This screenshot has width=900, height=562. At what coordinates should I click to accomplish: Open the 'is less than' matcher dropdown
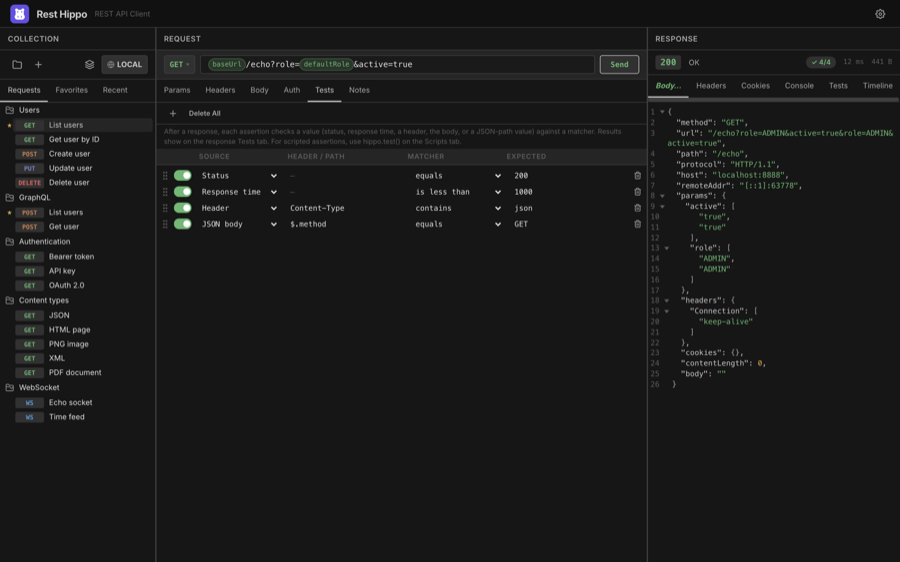coord(457,192)
